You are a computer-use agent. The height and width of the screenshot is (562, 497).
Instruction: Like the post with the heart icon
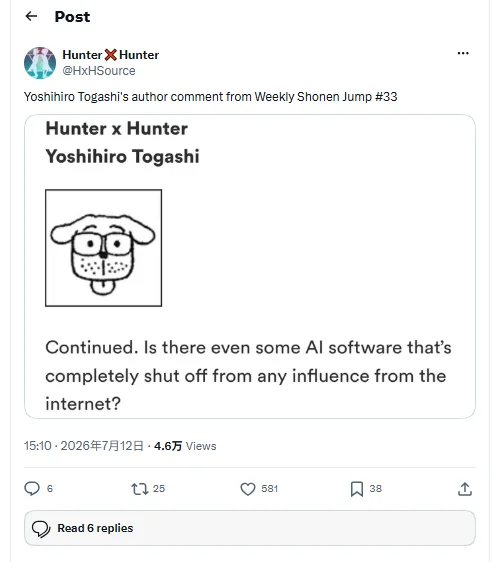click(x=248, y=489)
